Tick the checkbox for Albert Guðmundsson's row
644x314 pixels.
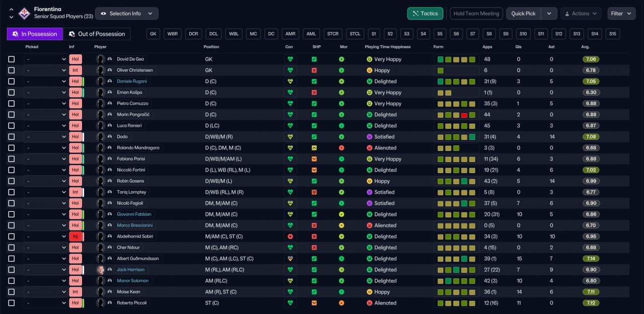coord(12,258)
